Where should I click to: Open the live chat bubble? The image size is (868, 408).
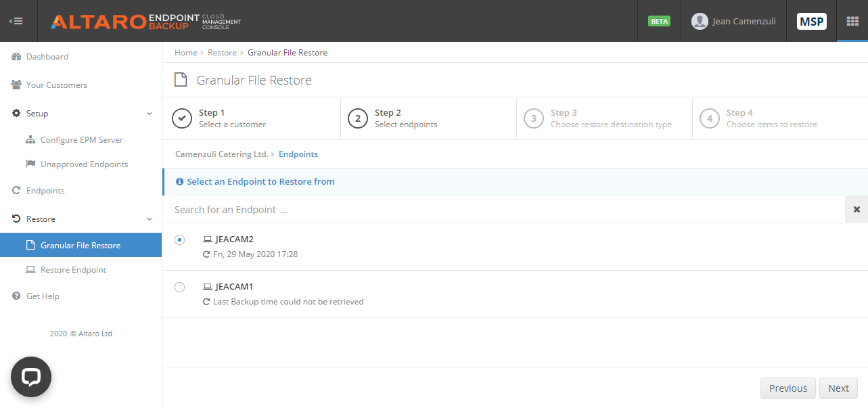30,377
